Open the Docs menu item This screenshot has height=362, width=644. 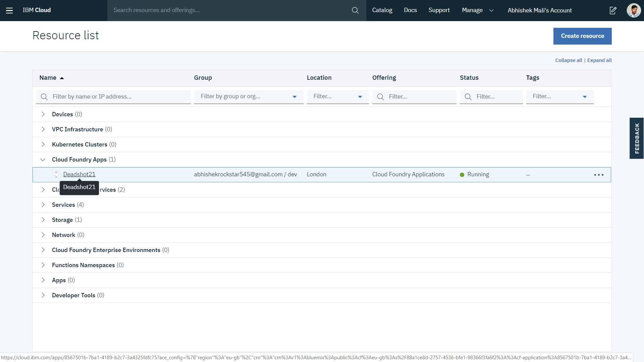coord(410,10)
